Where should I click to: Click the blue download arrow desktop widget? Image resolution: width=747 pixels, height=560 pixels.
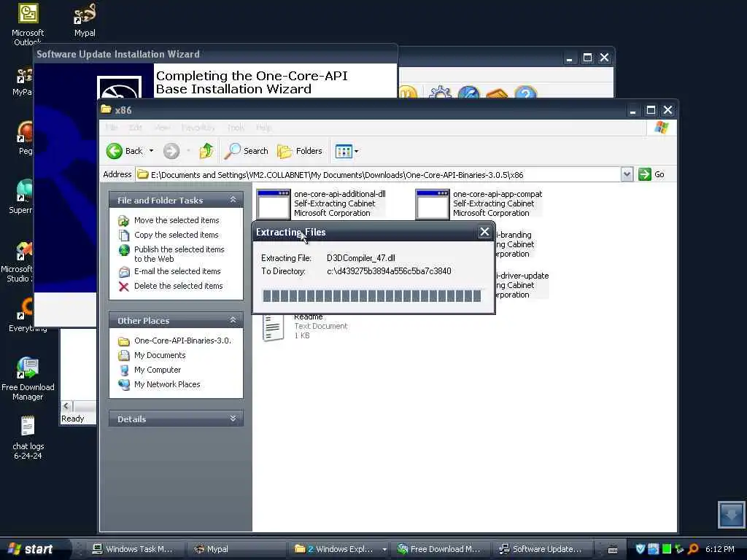[731, 514]
